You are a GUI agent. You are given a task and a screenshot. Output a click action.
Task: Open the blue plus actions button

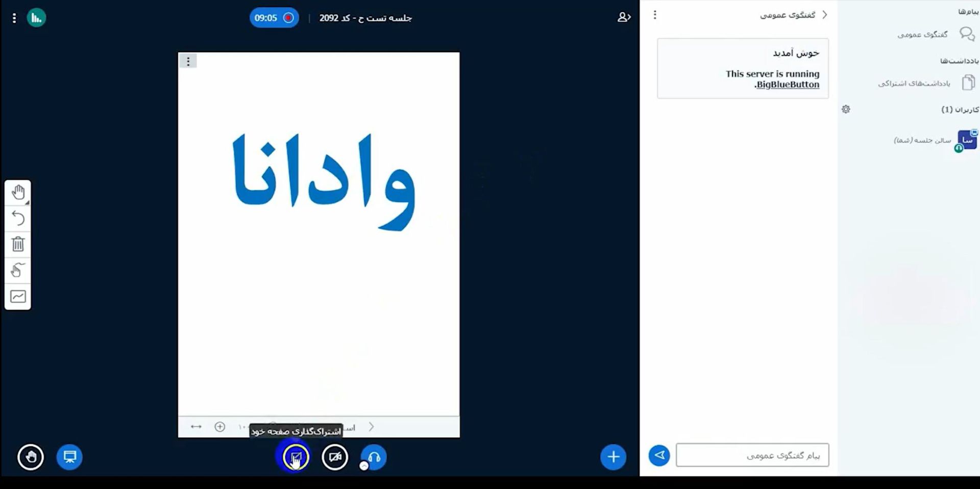(613, 457)
